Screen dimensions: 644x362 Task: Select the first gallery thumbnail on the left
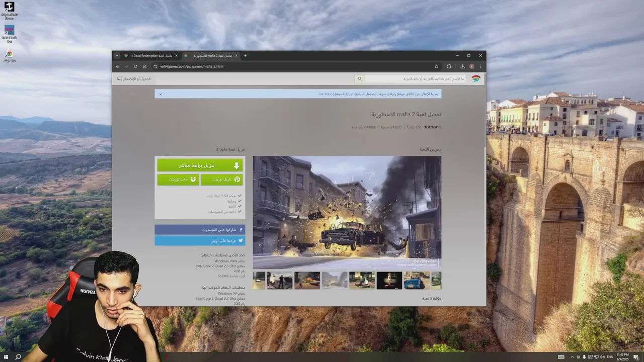point(259,281)
